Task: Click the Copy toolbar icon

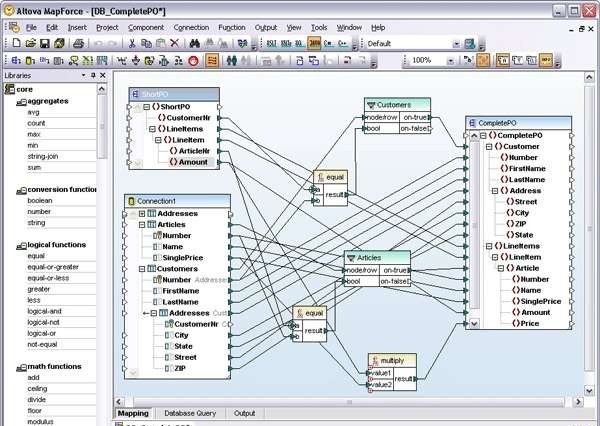Action: 146,43
